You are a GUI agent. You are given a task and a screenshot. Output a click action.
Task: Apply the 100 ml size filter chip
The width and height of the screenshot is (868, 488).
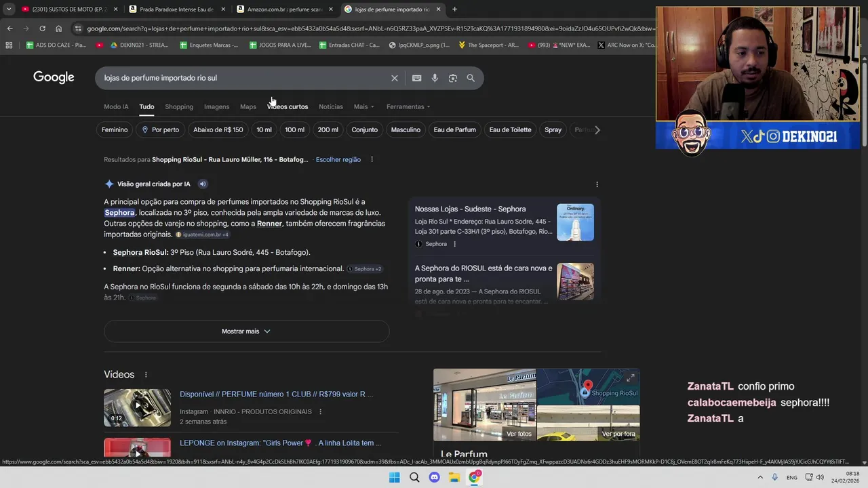click(x=294, y=129)
